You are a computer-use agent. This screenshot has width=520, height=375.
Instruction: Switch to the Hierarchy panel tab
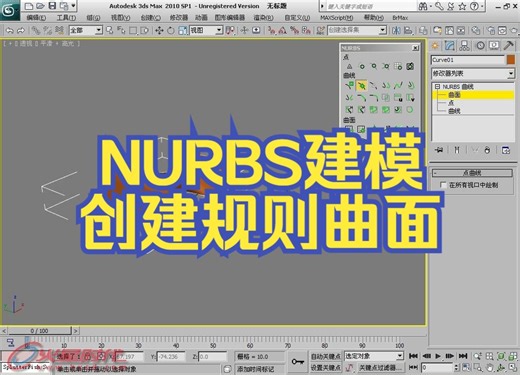(x=464, y=46)
